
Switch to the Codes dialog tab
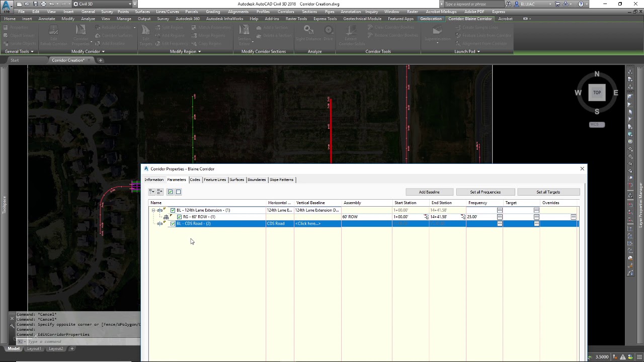pos(195,179)
